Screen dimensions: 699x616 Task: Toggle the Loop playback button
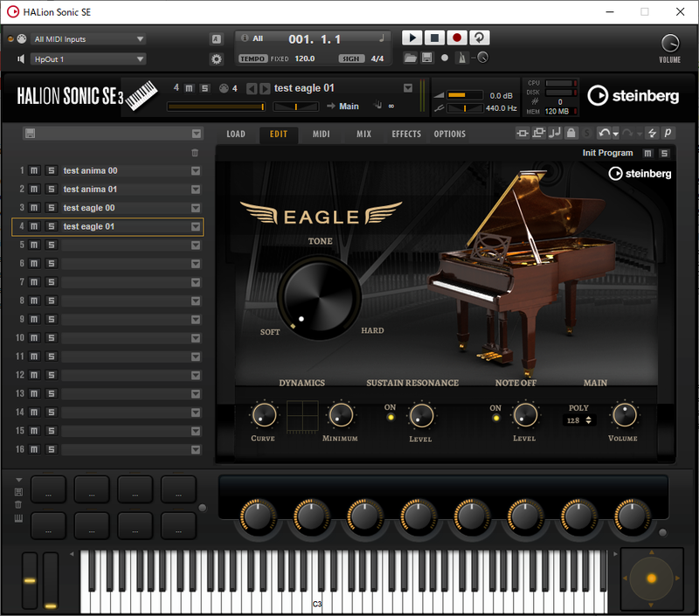click(479, 38)
